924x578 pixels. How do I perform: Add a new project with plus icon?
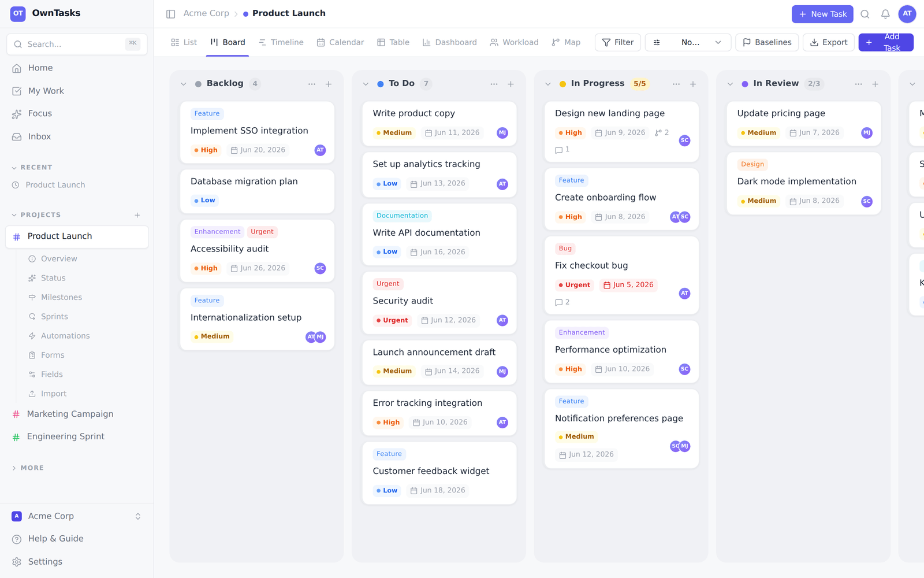coord(137,215)
